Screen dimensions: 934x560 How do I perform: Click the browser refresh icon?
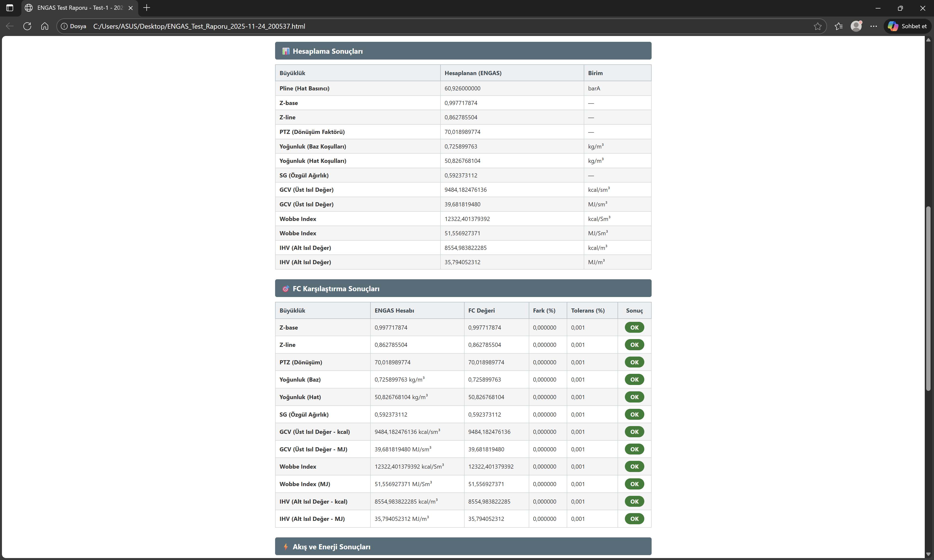pos(27,26)
